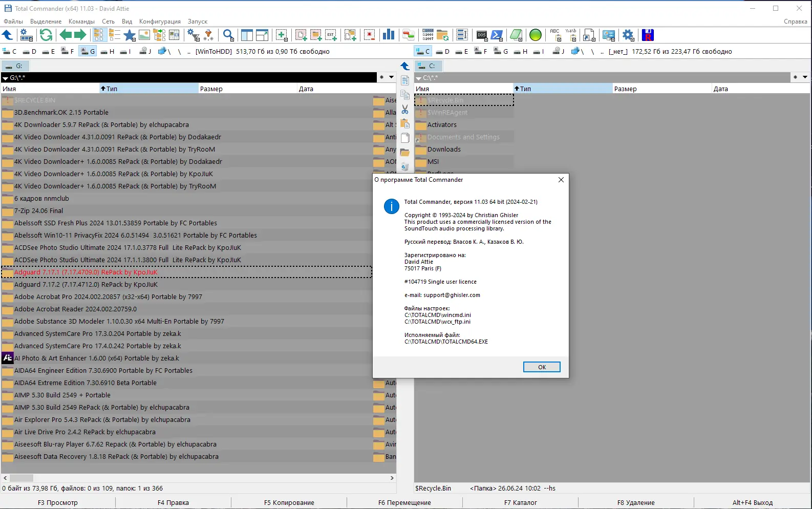812x509 pixels.
Task: Click the refresh (green circular arrows) toolbar icon
Action: [x=46, y=35]
